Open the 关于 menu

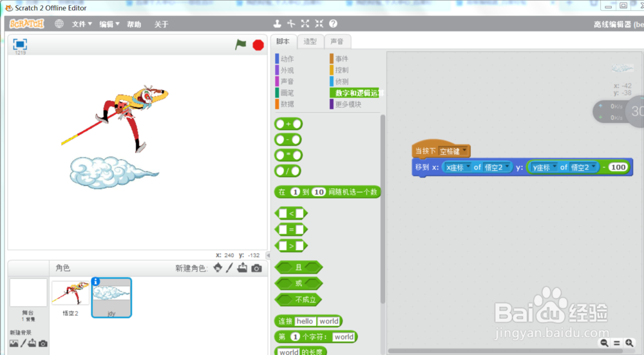(x=162, y=24)
